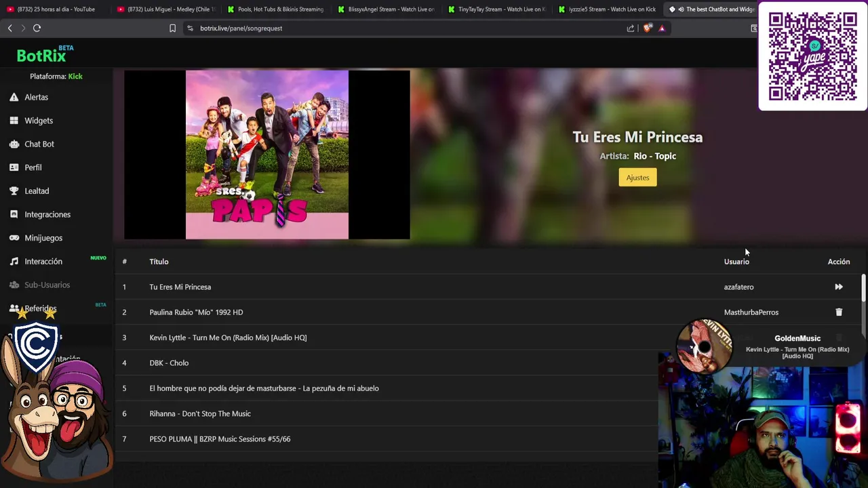Image resolution: width=868 pixels, height=488 pixels.
Task: Click the GoldenMusic overlay name
Action: pyautogui.click(x=797, y=338)
